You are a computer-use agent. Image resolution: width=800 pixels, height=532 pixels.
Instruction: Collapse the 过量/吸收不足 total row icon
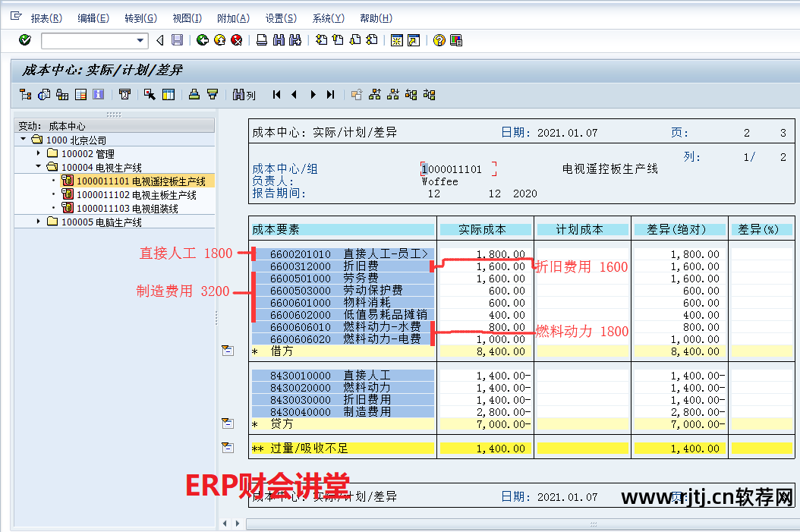(228, 447)
